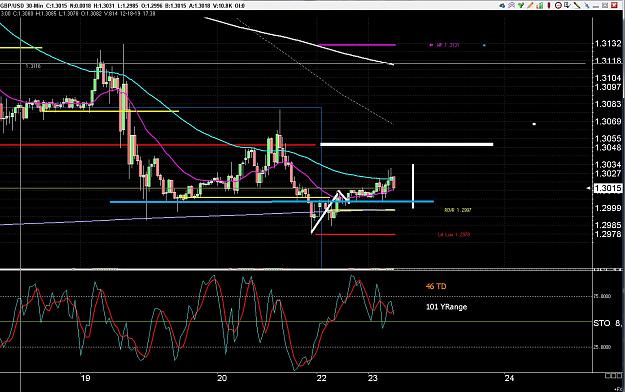Select the diagonal trend line tool
Screen dimensions: 625x392
point(577,6)
